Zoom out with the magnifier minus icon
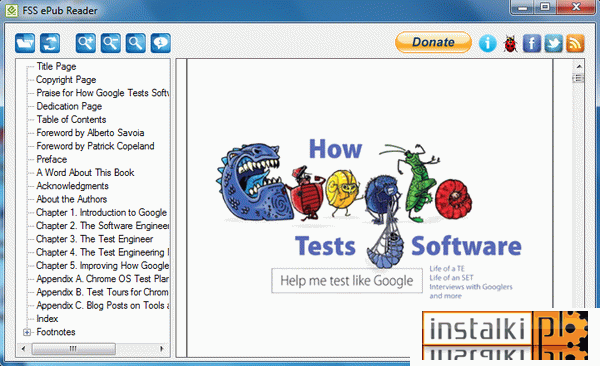 click(111, 43)
